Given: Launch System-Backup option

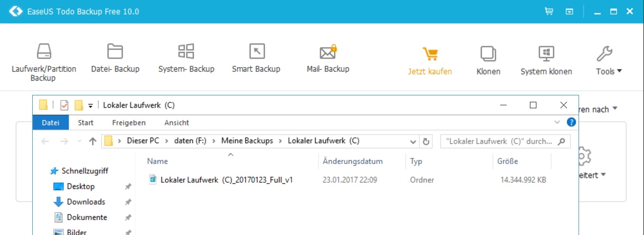Looking at the screenshot, I should click(x=186, y=58).
